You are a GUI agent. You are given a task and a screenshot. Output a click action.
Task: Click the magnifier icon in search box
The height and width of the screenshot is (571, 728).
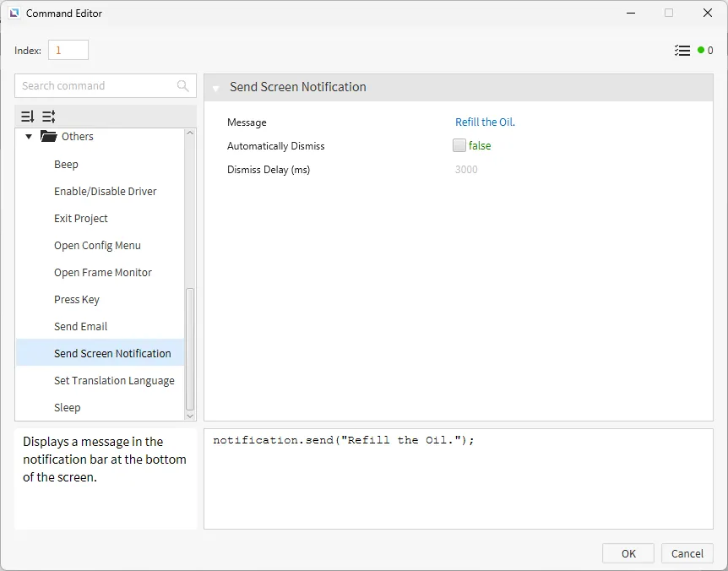(183, 86)
